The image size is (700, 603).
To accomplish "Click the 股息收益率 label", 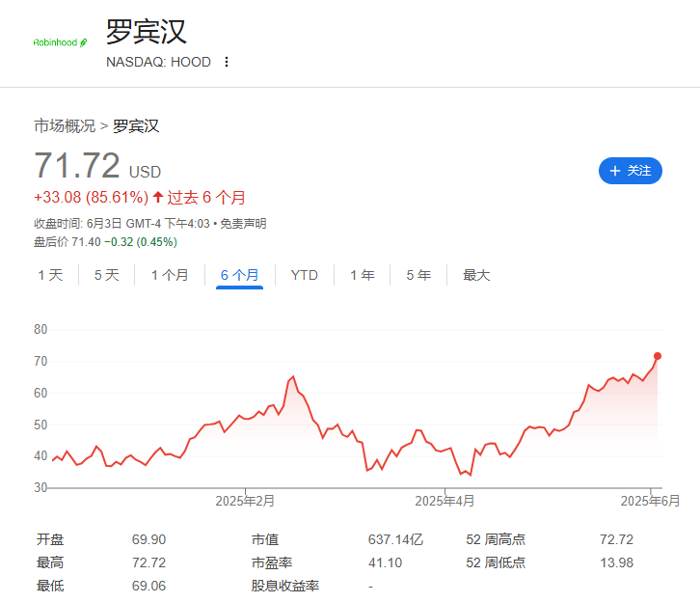I will 285,586.
